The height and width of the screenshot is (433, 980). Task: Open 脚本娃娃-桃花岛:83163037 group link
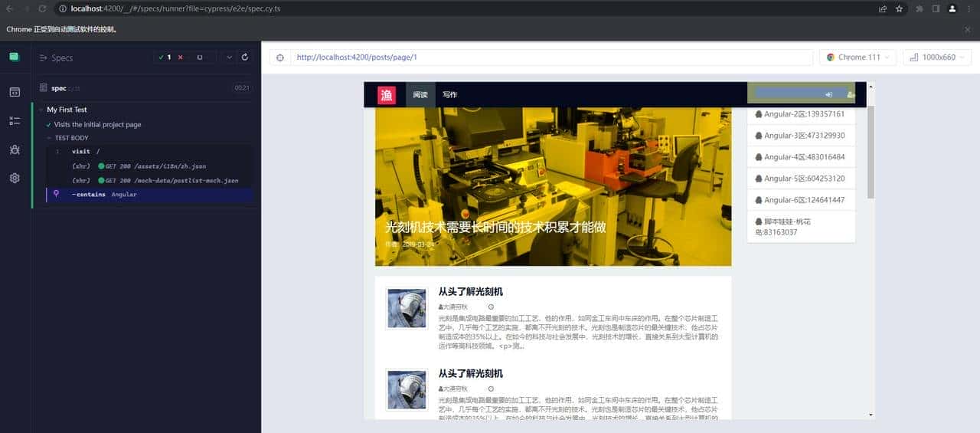tap(801, 226)
